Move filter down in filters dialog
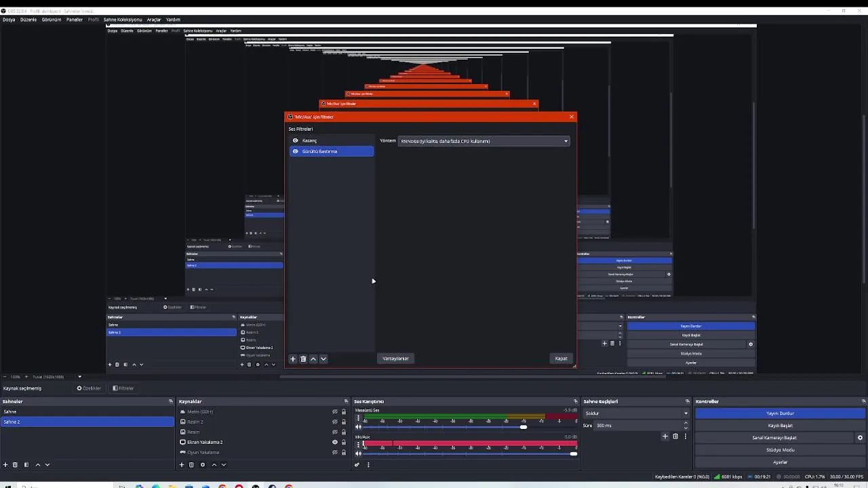 point(323,359)
